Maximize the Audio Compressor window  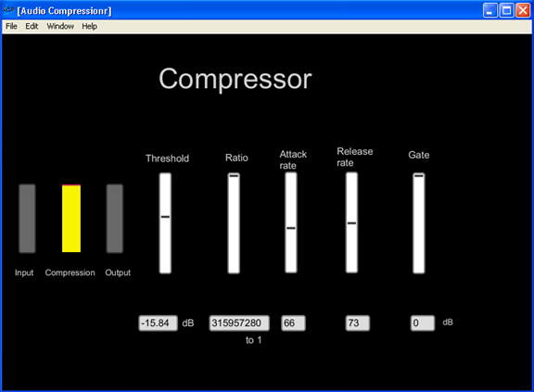pyautogui.click(x=506, y=10)
